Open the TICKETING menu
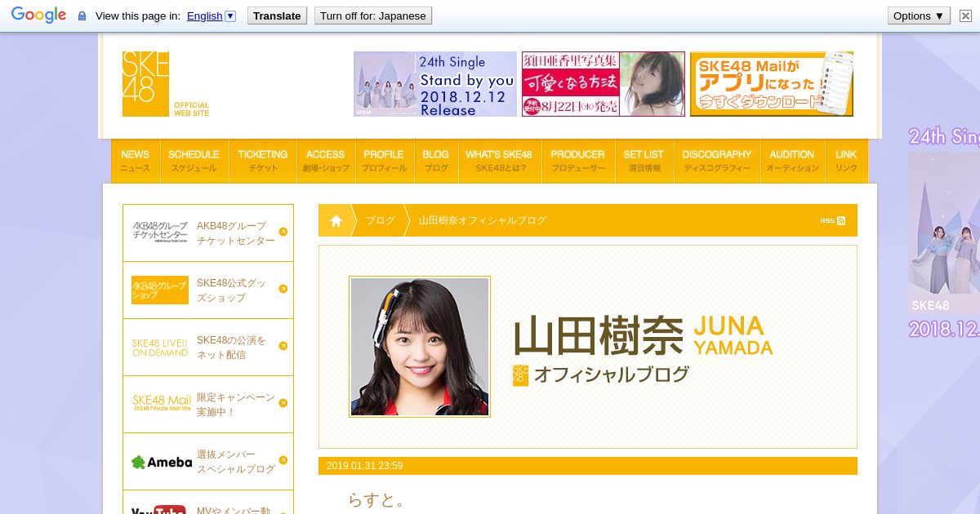This screenshot has width=980, height=514. (263, 161)
